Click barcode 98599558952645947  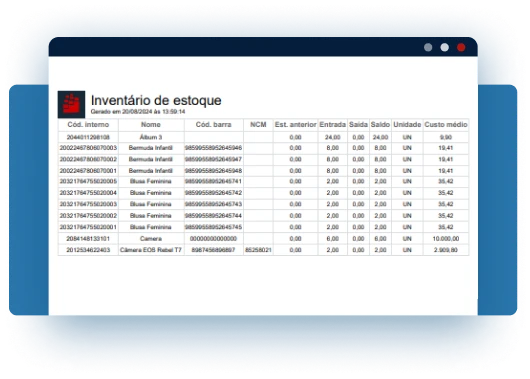coord(213,159)
